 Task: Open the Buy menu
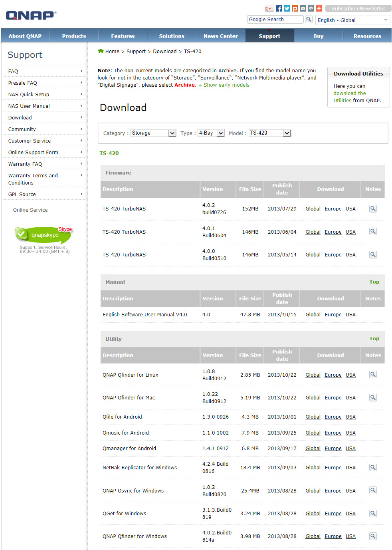point(319,36)
